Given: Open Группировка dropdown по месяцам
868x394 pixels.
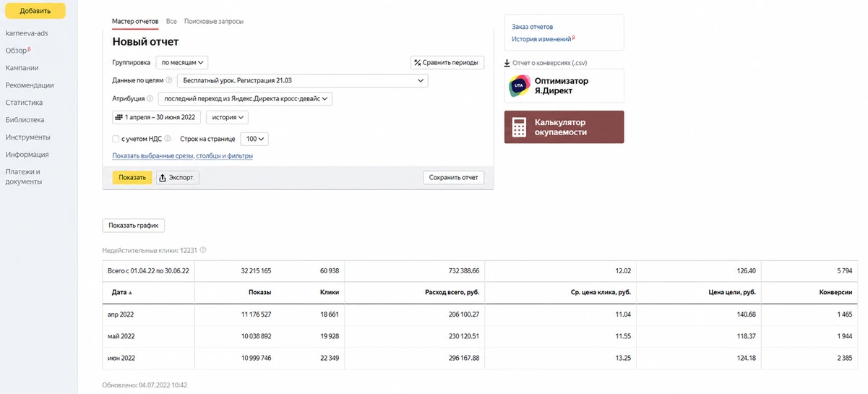Looking at the screenshot, I should [183, 63].
